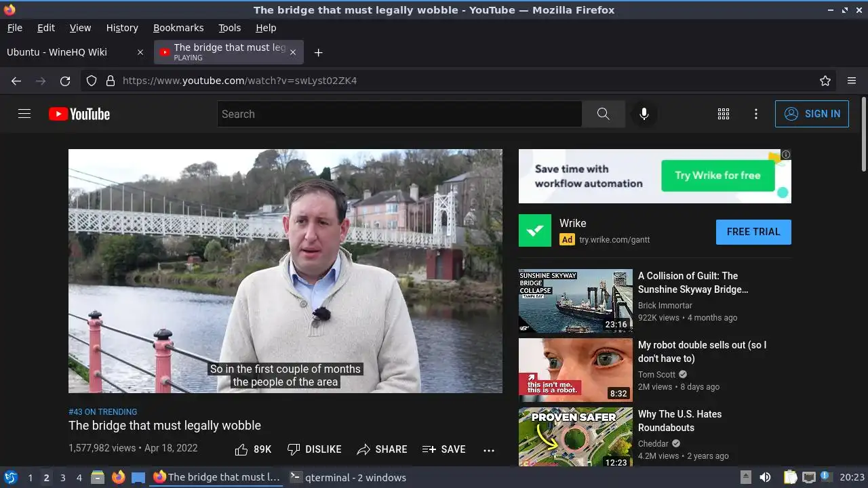
Task: Open the volume speaker tray icon
Action: tap(765, 477)
